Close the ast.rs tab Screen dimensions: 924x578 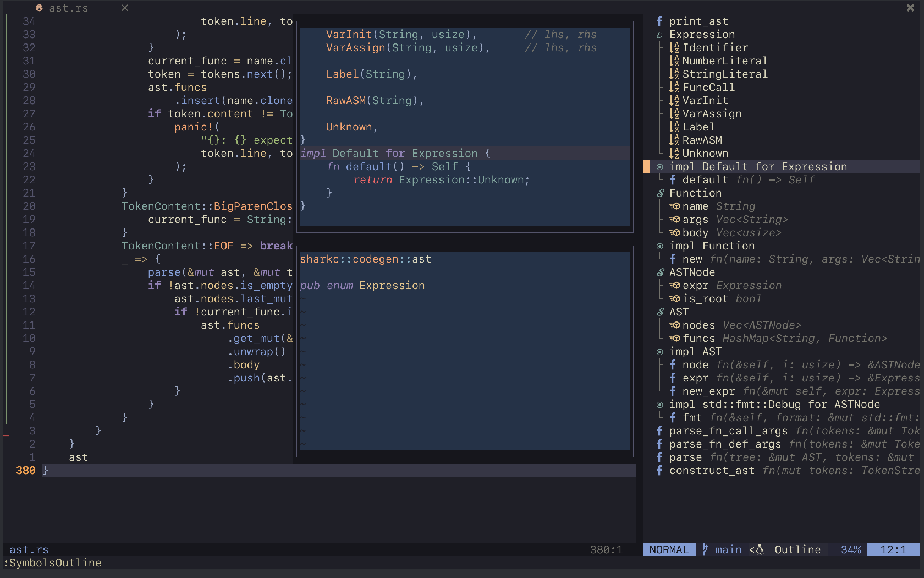tap(125, 8)
